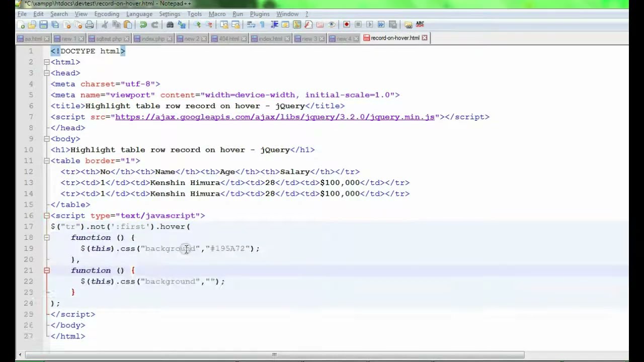The image size is (644, 362).
Task: Click the Redo arrow icon
Action: [155, 25]
